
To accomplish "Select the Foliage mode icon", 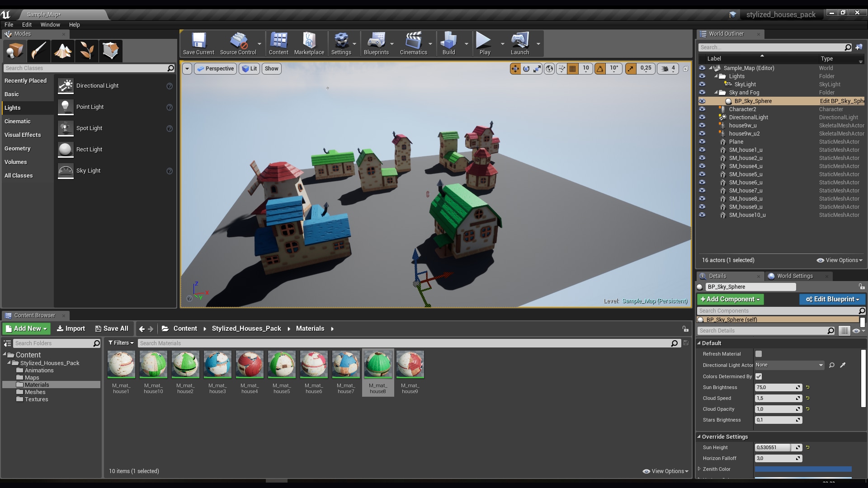I will [86, 51].
